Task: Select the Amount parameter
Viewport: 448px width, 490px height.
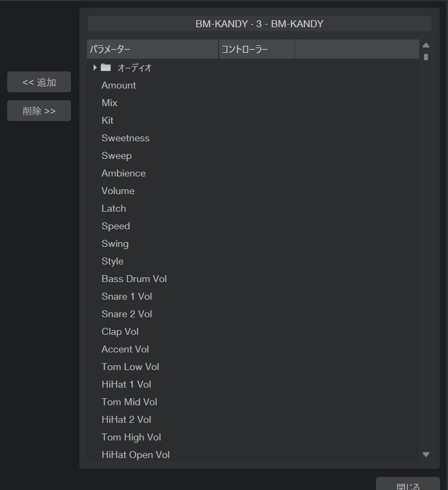Action: click(118, 85)
